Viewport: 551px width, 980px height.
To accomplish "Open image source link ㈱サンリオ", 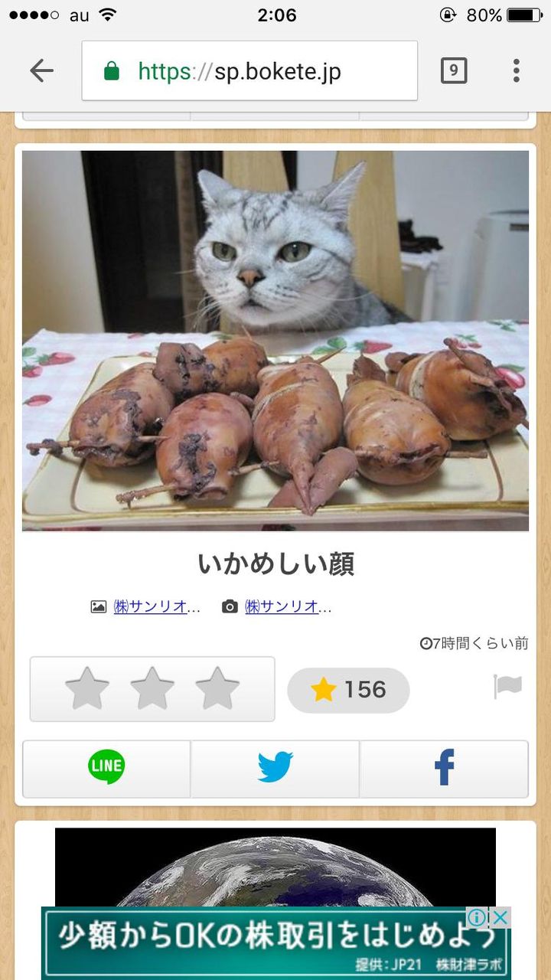I will click(x=157, y=606).
